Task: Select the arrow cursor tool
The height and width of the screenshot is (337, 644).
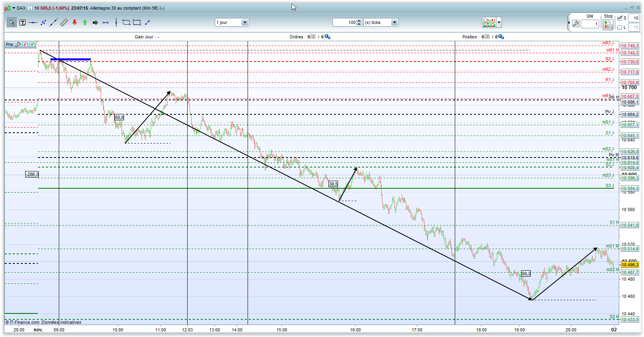Action: [12, 23]
